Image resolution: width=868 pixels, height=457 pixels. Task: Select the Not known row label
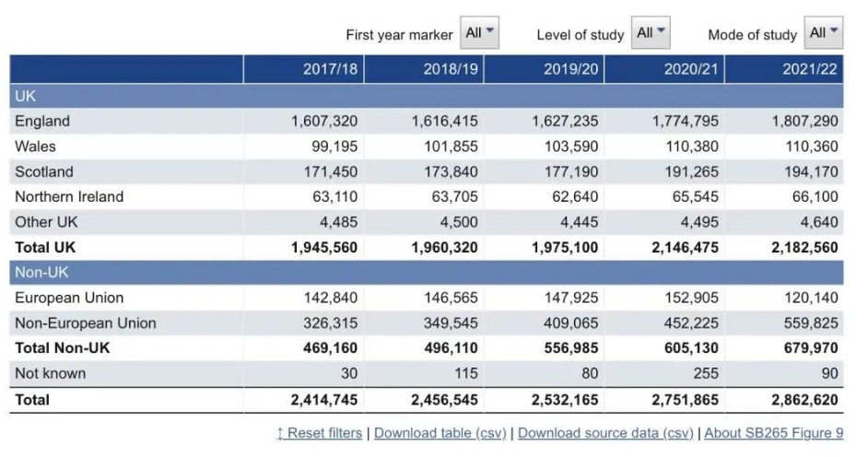point(50,373)
